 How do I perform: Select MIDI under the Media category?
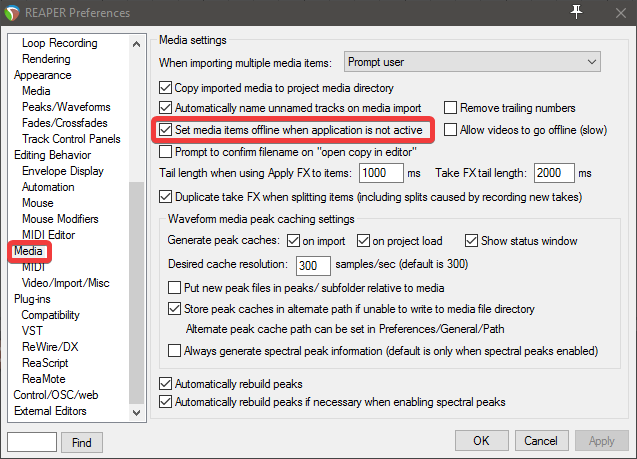tap(33, 267)
